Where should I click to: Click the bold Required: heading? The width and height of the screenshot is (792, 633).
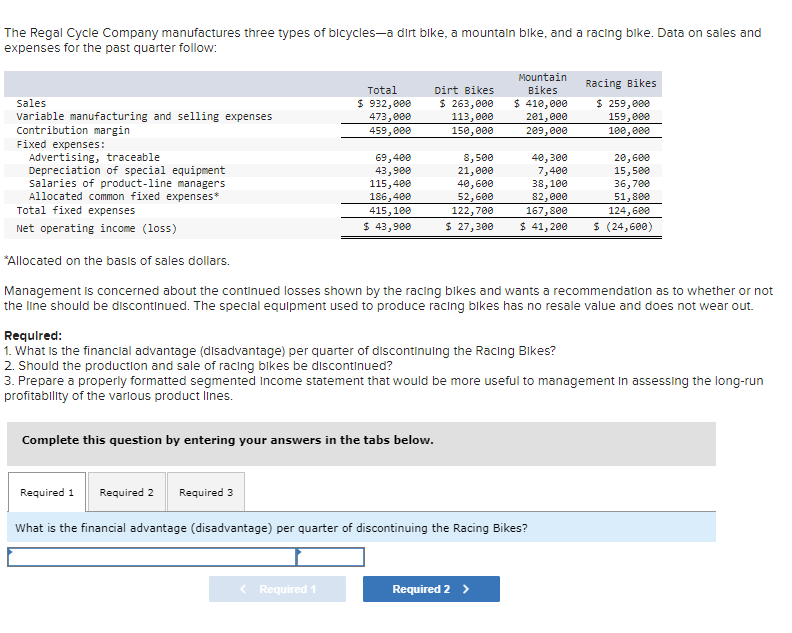click(x=33, y=335)
